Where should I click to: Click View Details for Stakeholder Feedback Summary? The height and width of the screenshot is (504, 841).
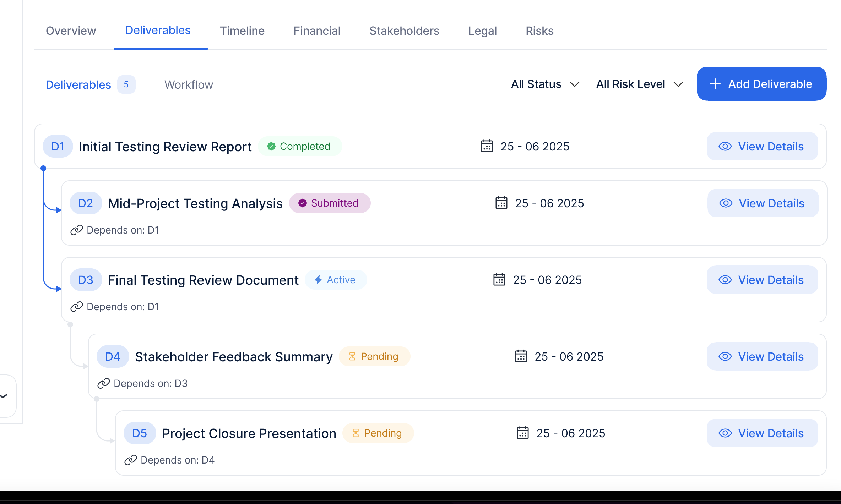(x=762, y=356)
